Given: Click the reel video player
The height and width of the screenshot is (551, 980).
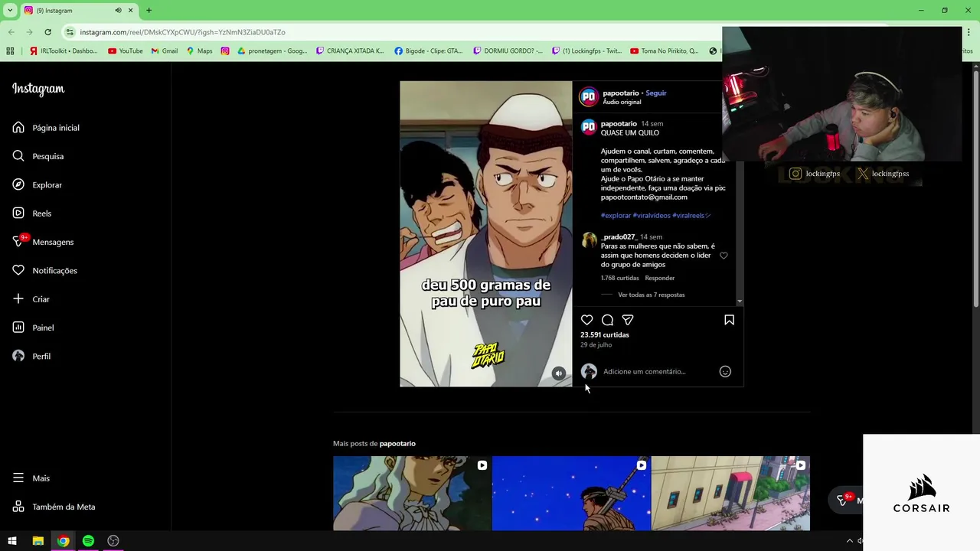Looking at the screenshot, I should 486,233.
